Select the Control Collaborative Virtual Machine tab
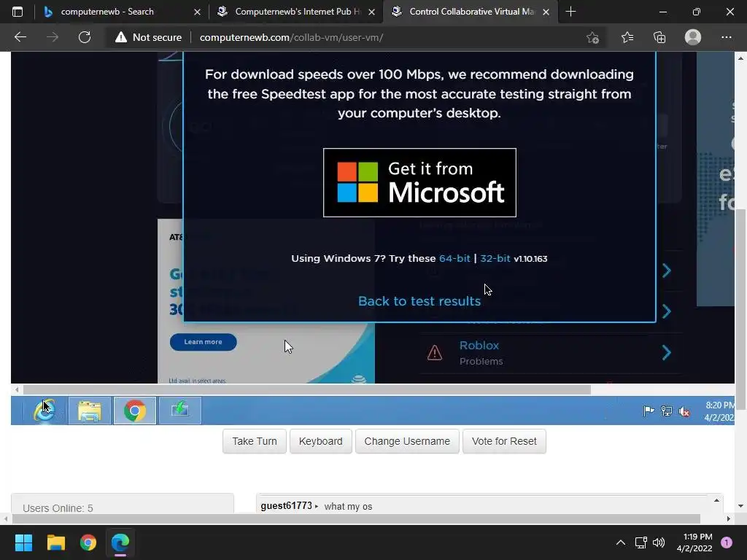 [470, 12]
